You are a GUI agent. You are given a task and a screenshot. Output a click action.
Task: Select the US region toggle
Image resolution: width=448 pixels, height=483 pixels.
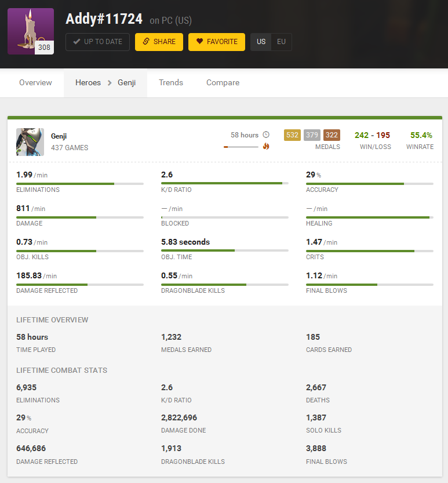click(261, 42)
